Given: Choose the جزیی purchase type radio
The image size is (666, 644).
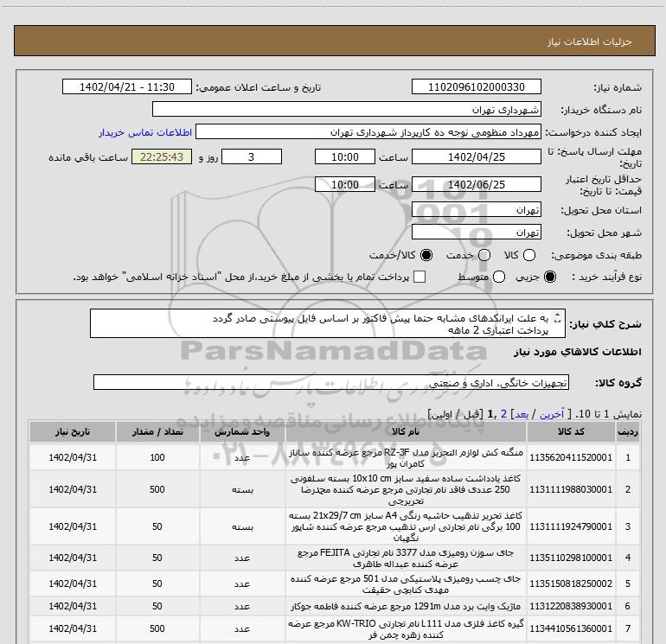Looking at the screenshot, I should tap(550, 277).
